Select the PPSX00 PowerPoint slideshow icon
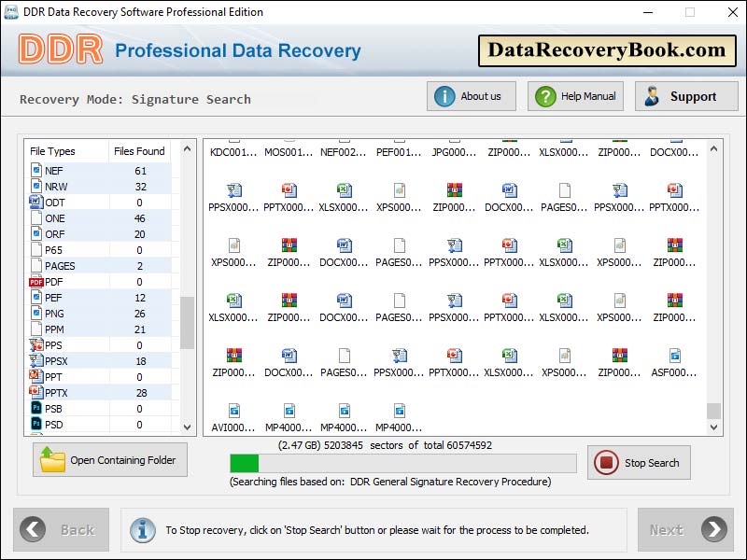Image resolution: width=747 pixels, height=560 pixels. tap(233, 188)
